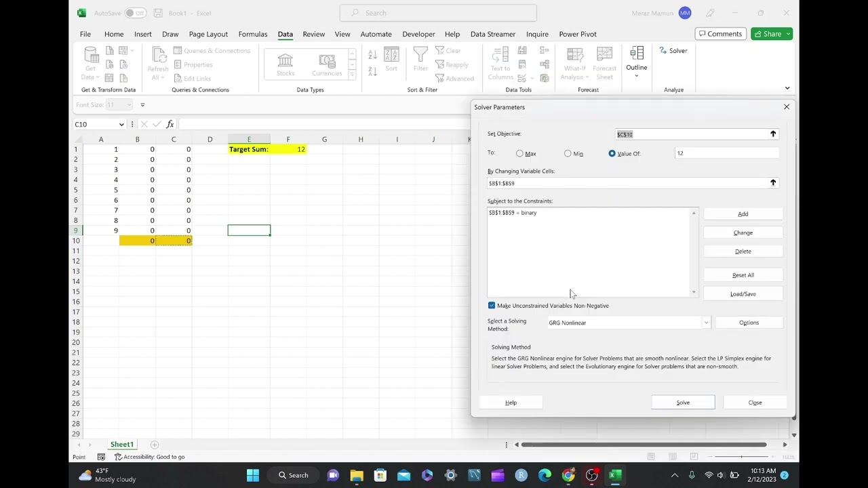Switch to the Developer tab
The width and height of the screenshot is (868, 488).
click(x=418, y=34)
